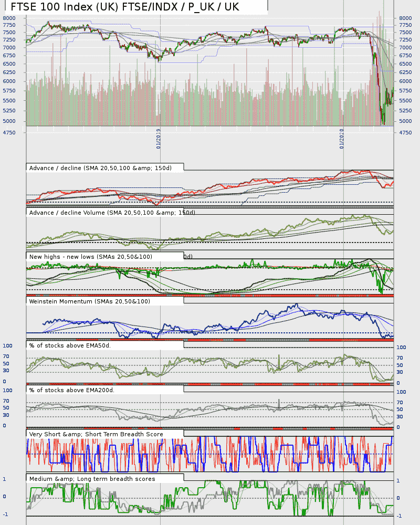The image size is (420, 525).
Task: Click the % of stocks above EMA200d title
Action: click(72, 390)
